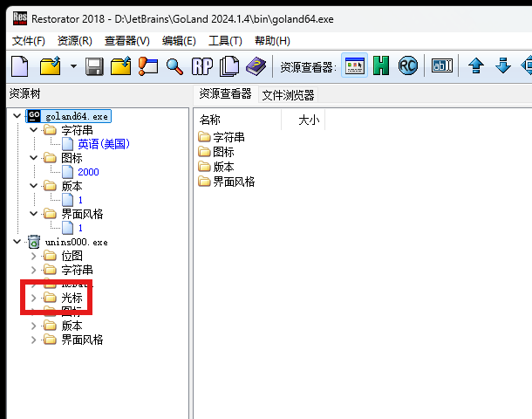Open 文件(F) menu
Screen dimensions: 532x419
(x=29, y=41)
